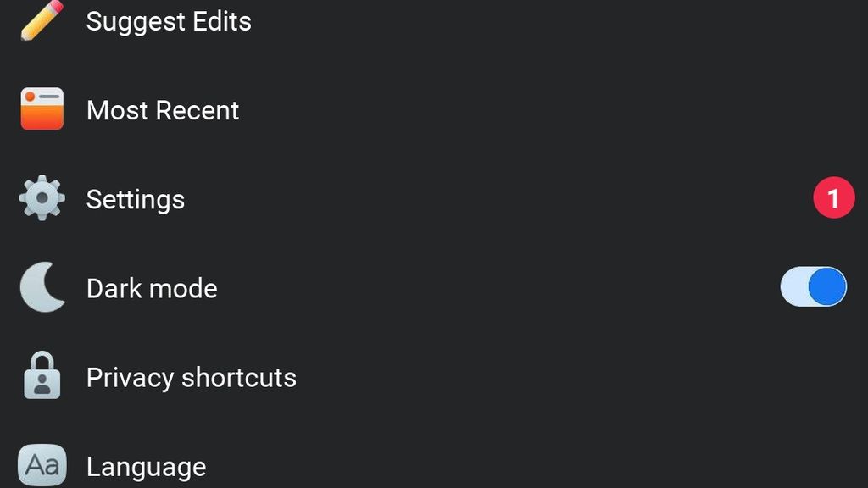Select the Most Recent menu entry
The width and height of the screenshot is (868, 488).
163,110
